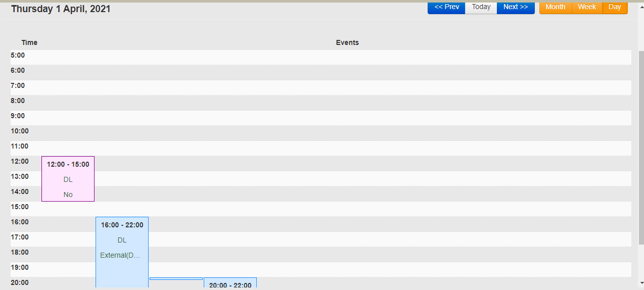
Task: Click the Time column header
Action: (x=29, y=42)
